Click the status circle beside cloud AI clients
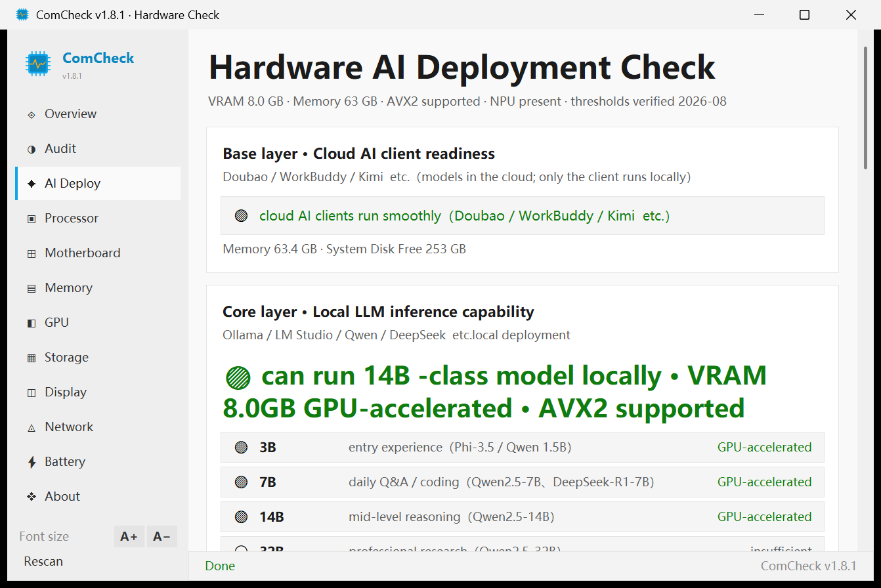 [x=242, y=216]
